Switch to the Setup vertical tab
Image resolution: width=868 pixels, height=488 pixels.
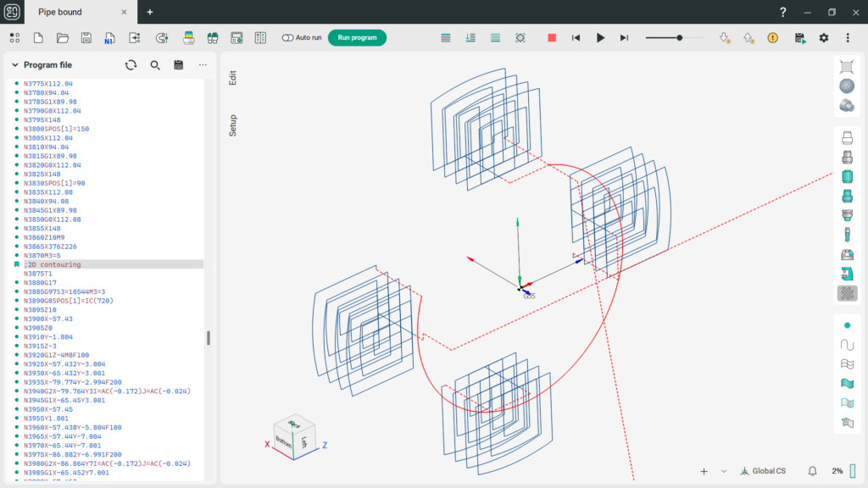[x=232, y=125]
